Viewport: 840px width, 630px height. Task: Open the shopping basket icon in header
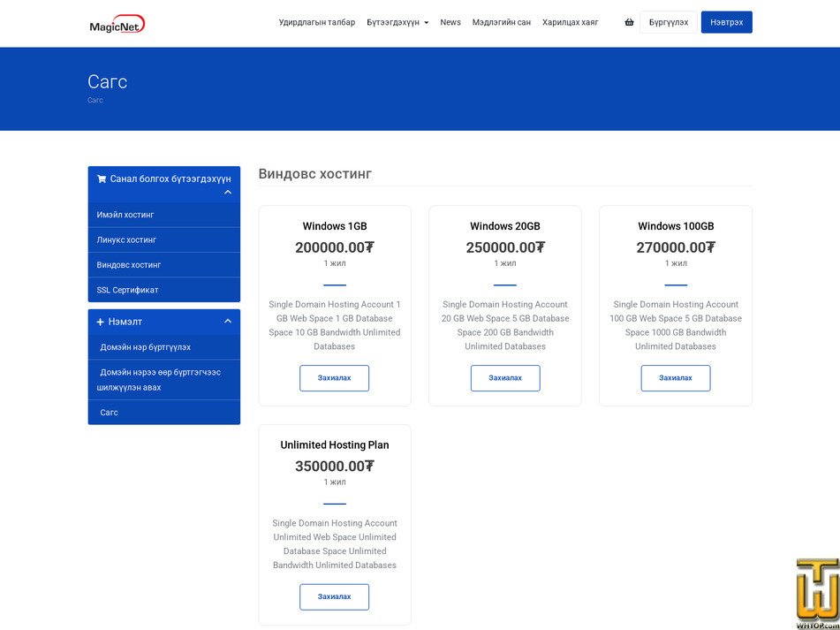629,22
